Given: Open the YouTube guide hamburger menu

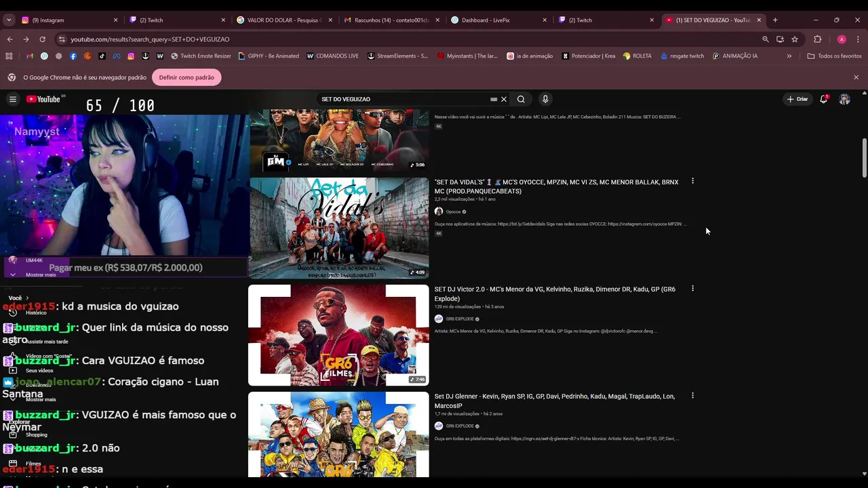Looking at the screenshot, I should pyautogui.click(x=12, y=99).
